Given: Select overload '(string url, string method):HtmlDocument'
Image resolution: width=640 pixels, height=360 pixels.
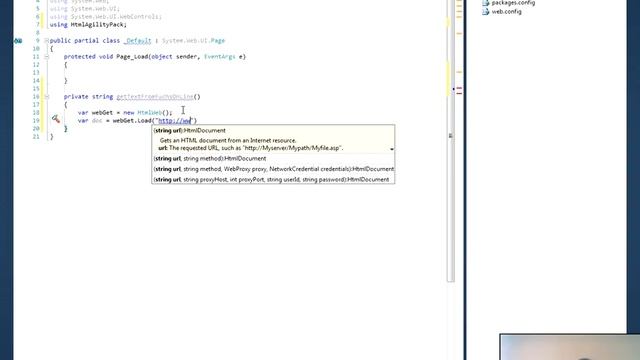Looking at the screenshot, I should click(210, 158).
